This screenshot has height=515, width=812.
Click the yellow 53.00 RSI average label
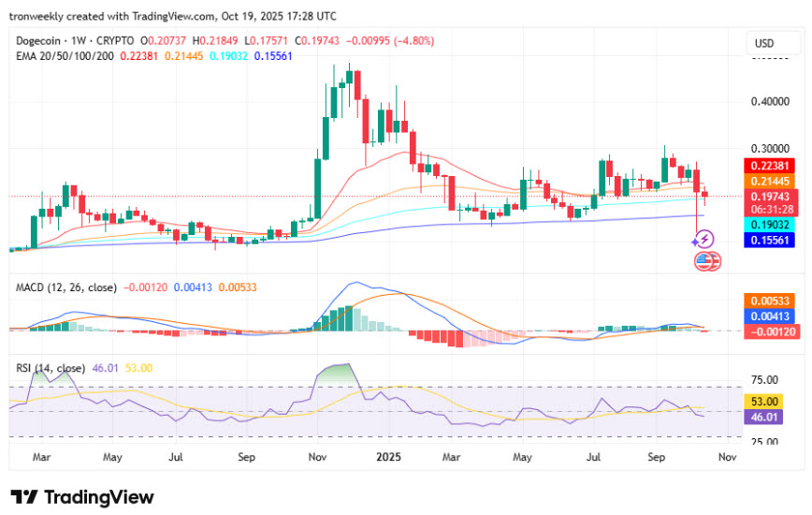tap(770, 401)
